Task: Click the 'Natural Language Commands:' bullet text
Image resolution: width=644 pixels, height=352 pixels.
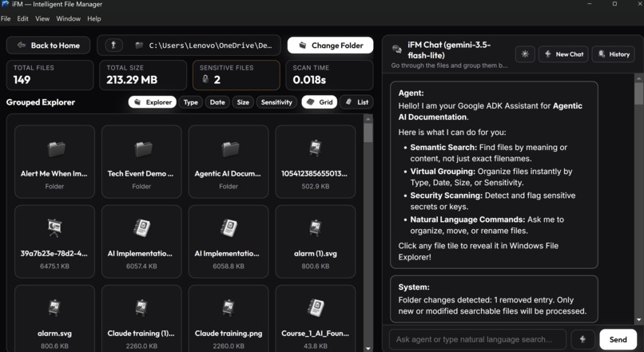Action: tap(467, 220)
